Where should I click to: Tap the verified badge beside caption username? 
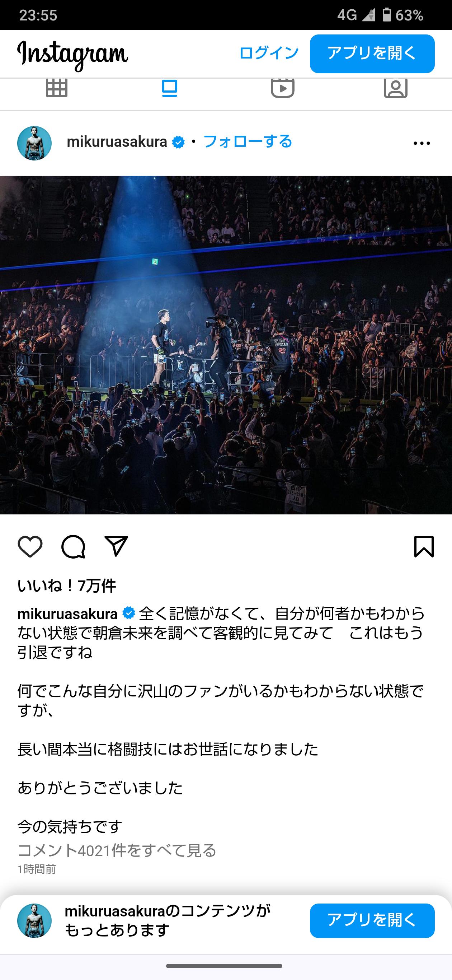[x=128, y=613]
